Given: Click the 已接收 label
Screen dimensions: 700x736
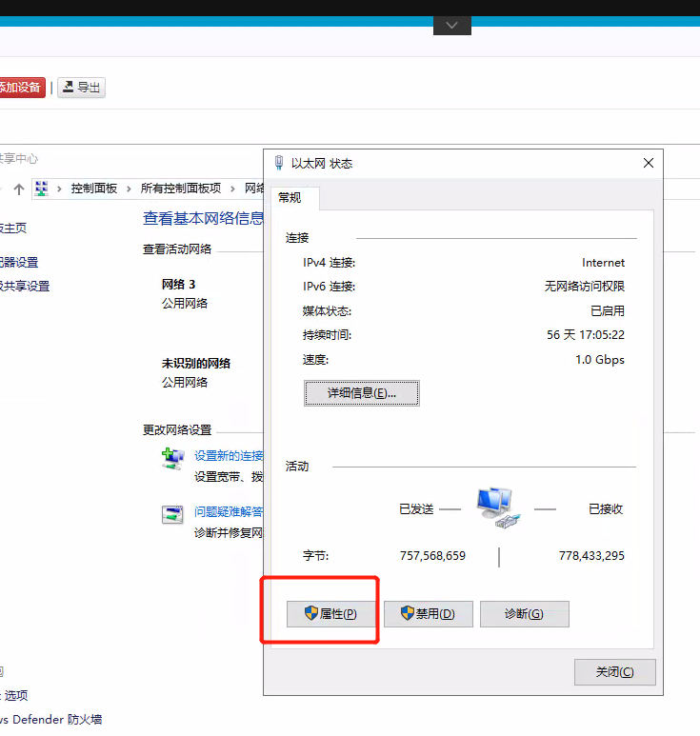Looking at the screenshot, I should (x=606, y=508).
